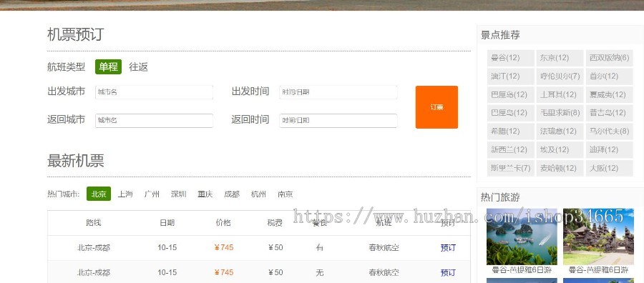Select 南京 in hot cities
The width and height of the screenshot is (644, 283).
coord(285,194)
